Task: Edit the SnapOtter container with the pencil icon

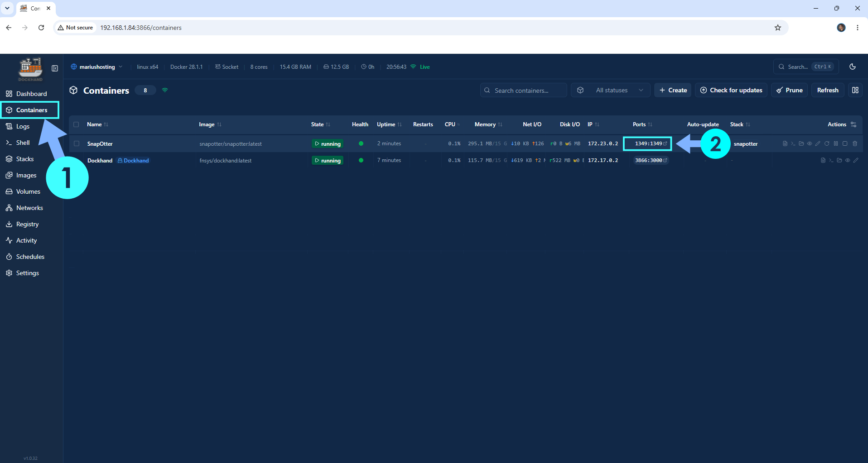Action: tap(818, 143)
